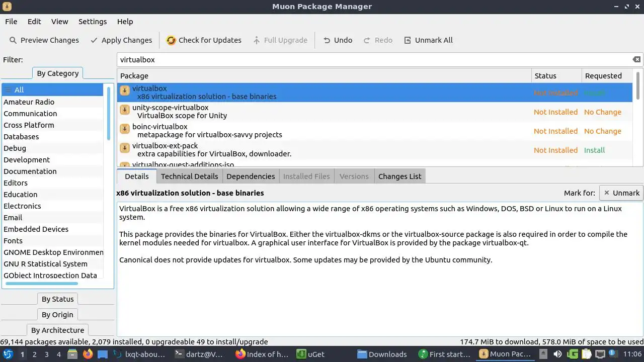Screen dimensions: 644x362
Task: Open the LXQt application menu
Action: pyautogui.click(x=8, y=354)
